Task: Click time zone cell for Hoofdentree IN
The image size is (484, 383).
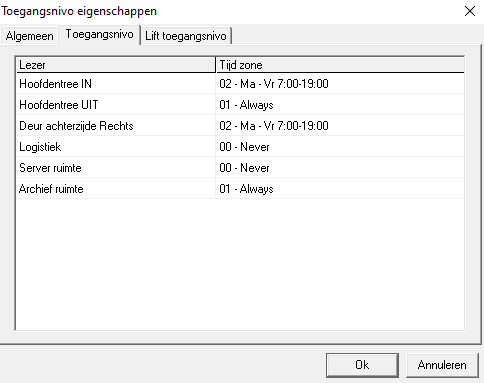Action: pyautogui.click(x=340, y=84)
